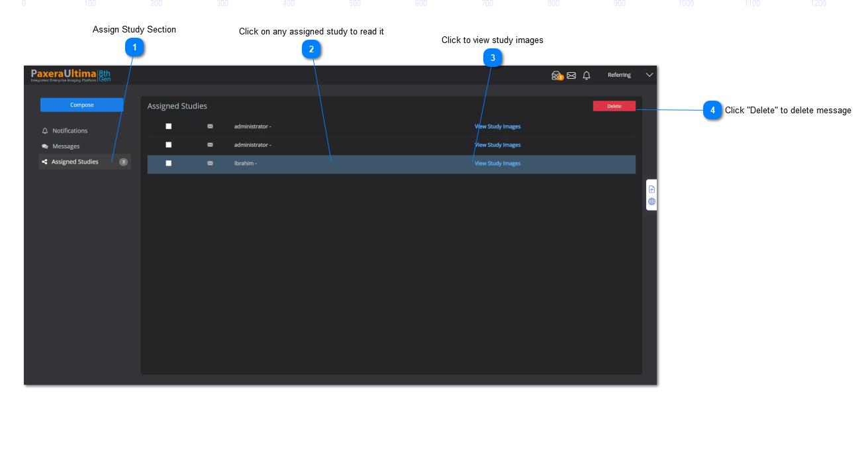This screenshot has height=453, width=868.
Task: Tick the second administrator study checkbox
Action: pos(169,145)
